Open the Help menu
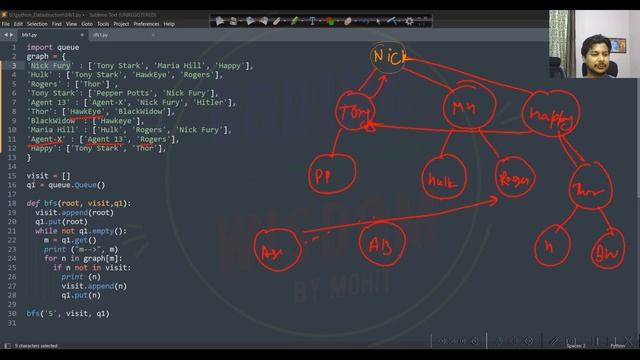Image resolution: width=640 pixels, height=360 pixels. [169, 24]
